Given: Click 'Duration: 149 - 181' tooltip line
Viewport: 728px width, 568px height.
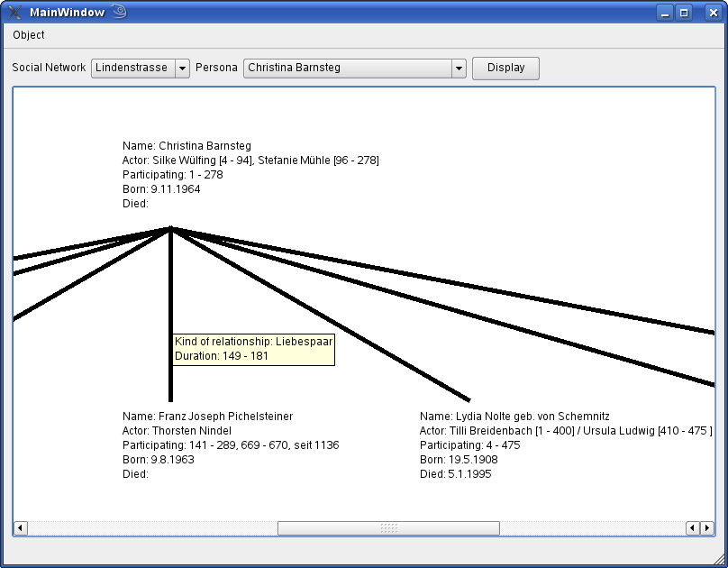Looking at the screenshot, I should 222,356.
